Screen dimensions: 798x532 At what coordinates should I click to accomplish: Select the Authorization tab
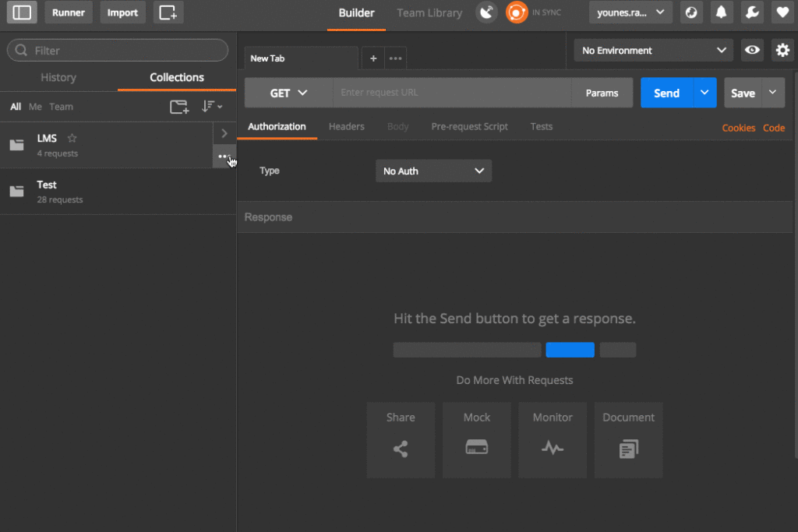[x=277, y=127]
